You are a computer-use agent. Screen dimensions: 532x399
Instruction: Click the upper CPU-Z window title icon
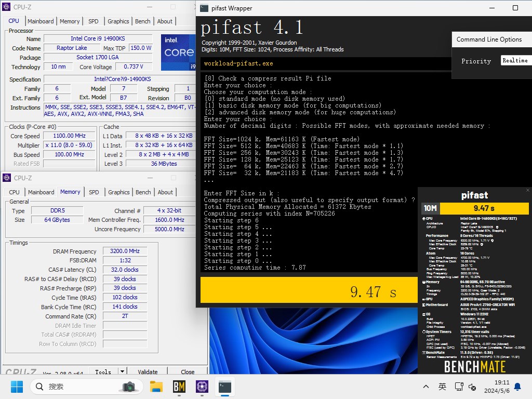pos(6,7)
